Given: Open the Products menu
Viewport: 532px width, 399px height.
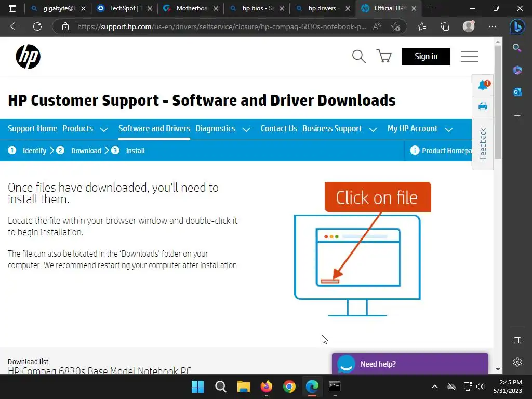Looking at the screenshot, I should point(78,129).
